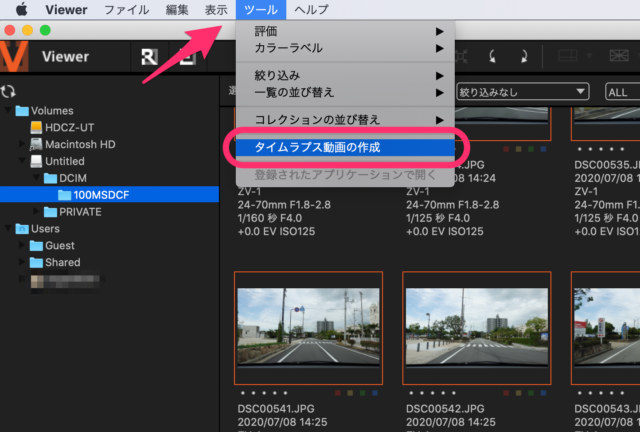This screenshot has height=432, width=640.
Task: Choose タイムラプス動画の作成 menu item
Action: 345,147
